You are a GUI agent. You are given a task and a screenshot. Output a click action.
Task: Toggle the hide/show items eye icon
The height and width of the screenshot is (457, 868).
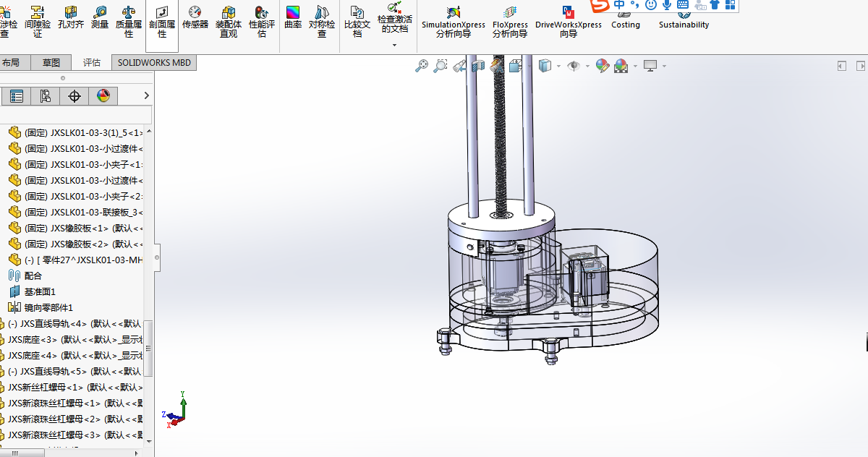574,66
